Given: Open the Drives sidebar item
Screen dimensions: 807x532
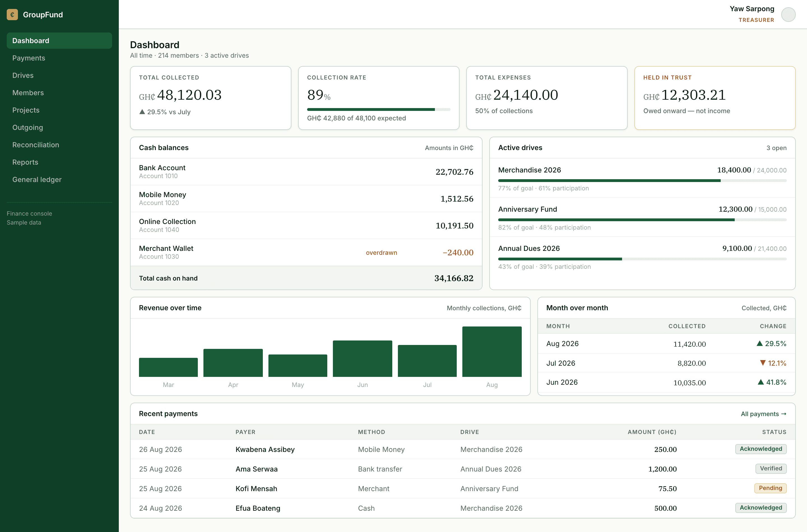Looking at the screenshot, I should coord(59,75).
